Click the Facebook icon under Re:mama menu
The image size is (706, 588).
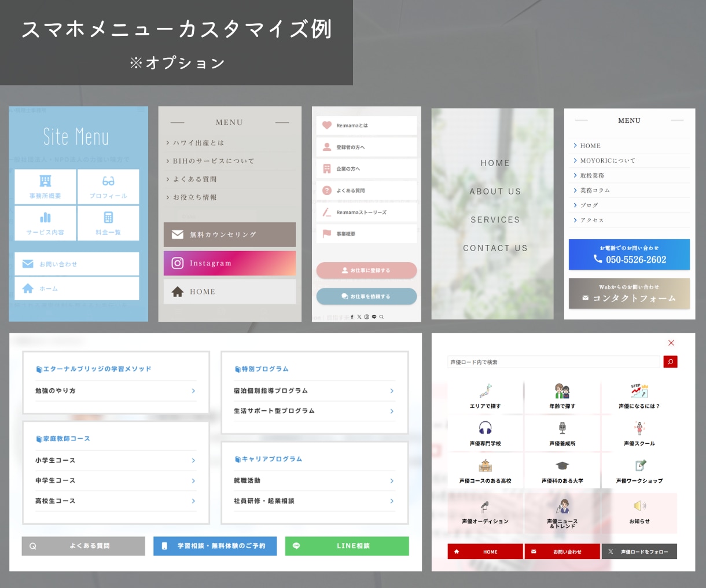click(352, 317)
